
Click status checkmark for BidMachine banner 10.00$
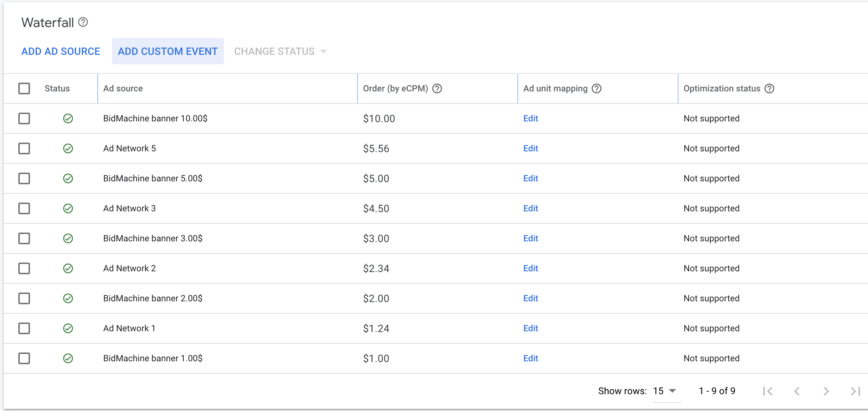coord(68,118)
